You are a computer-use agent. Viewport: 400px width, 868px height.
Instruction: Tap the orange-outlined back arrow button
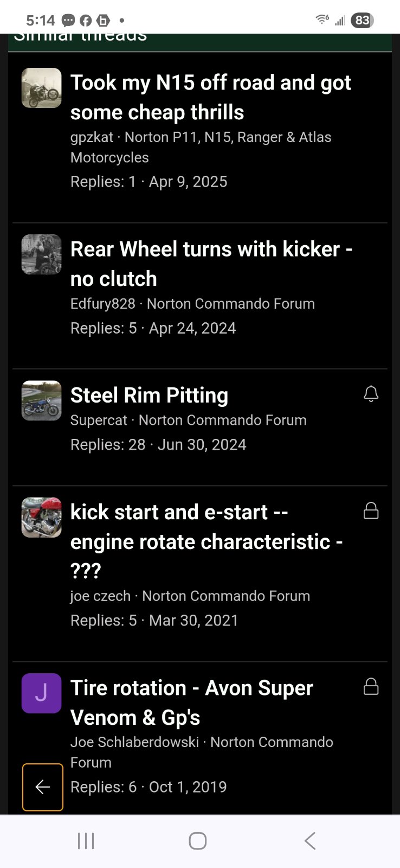[x=42, y=787]
